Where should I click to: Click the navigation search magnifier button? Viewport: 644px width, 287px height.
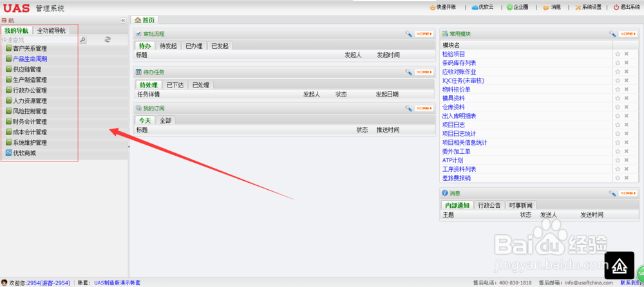pos(83,40)
